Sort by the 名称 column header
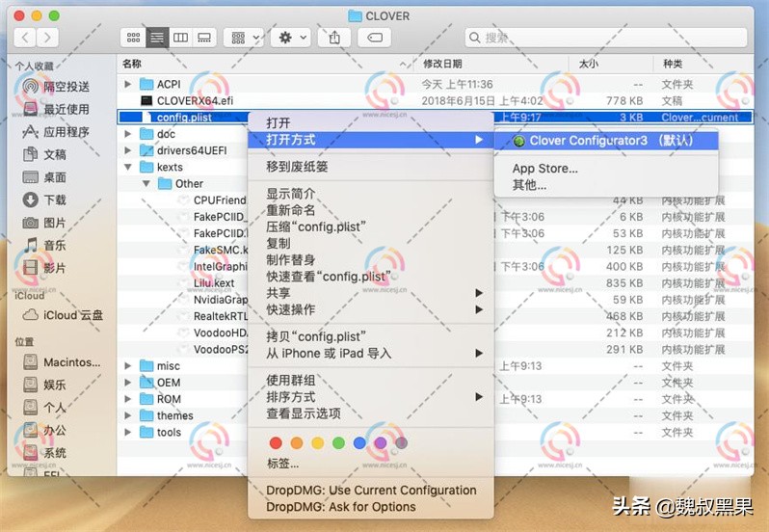The width and height of the screenshot is (769, 532). 265,64
